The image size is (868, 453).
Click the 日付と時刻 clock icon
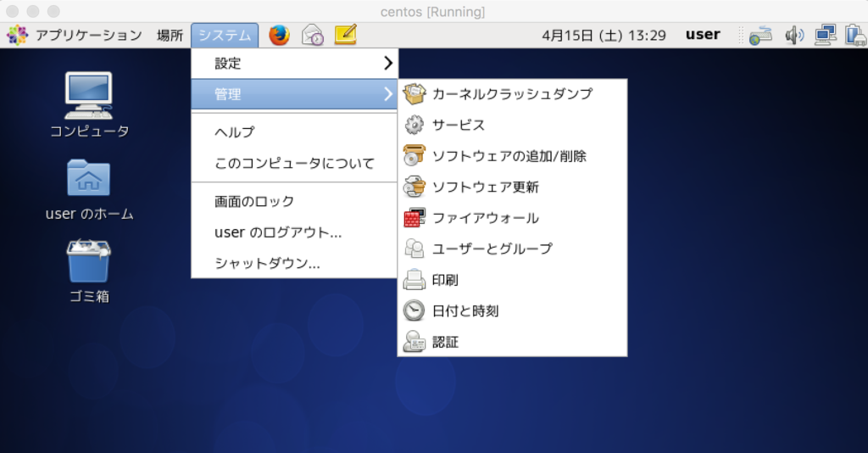[x=414, y=310]
